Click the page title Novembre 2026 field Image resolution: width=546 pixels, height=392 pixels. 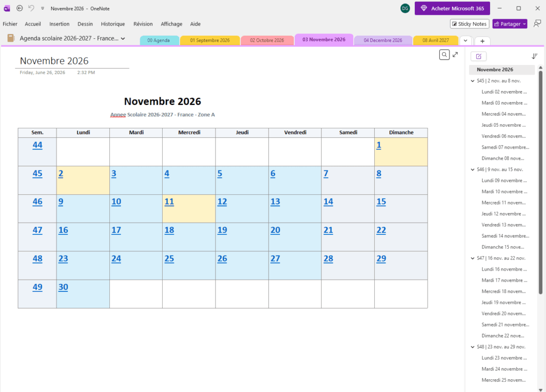[54, 61]
